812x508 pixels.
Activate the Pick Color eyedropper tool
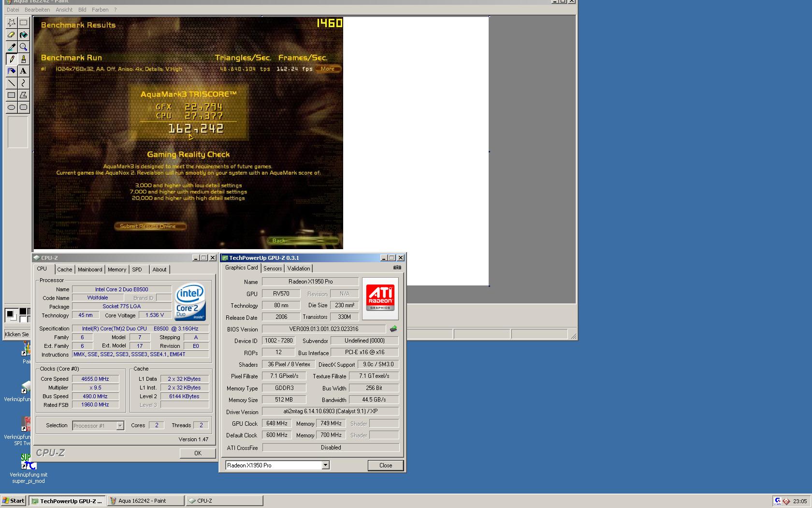click(x=11, y=47)
